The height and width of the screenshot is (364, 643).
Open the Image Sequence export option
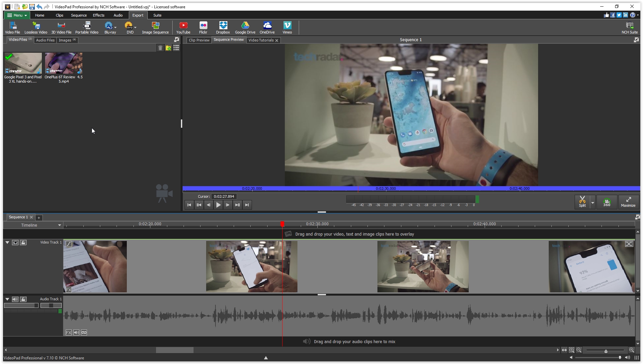coord(155,27)
